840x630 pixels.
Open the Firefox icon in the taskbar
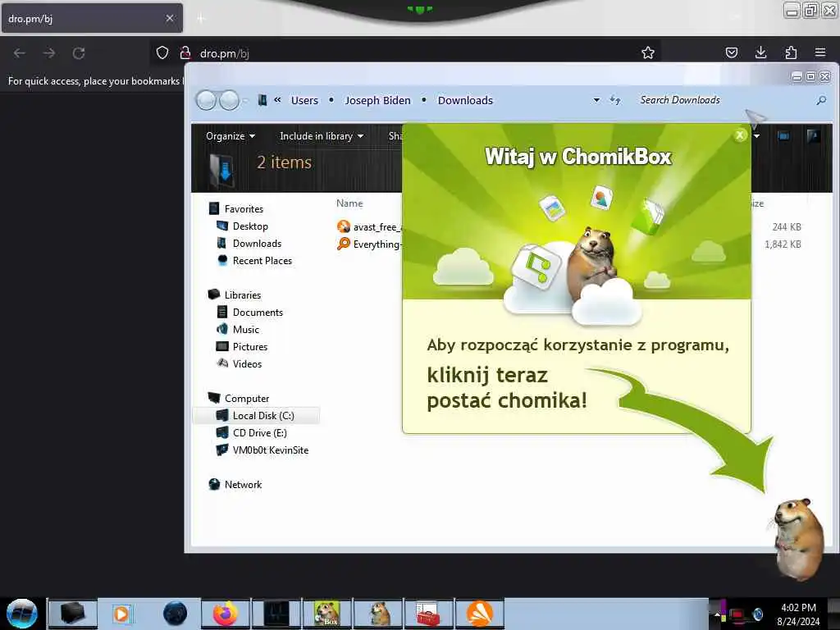(226, 614)
